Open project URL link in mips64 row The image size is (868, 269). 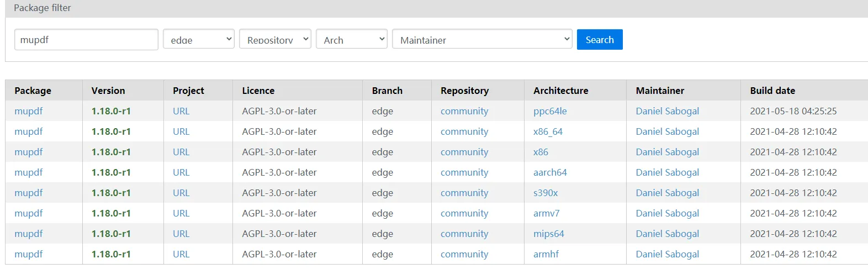tap(181, 234)
